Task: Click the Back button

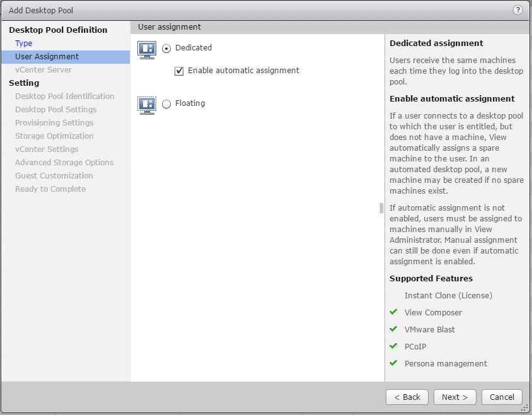Action: coord(407,397)
